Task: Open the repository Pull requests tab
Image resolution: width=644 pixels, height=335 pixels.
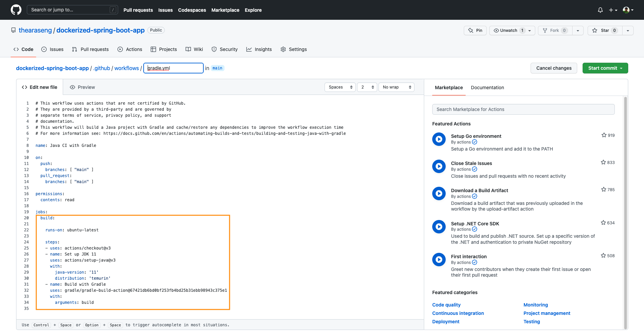Action: [90, 49]
